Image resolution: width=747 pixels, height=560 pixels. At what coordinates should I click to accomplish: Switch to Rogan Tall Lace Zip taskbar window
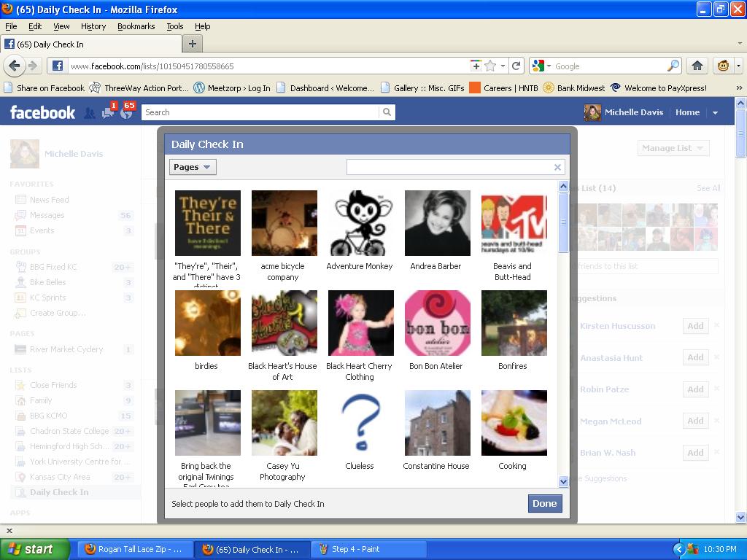coord(135,549)
